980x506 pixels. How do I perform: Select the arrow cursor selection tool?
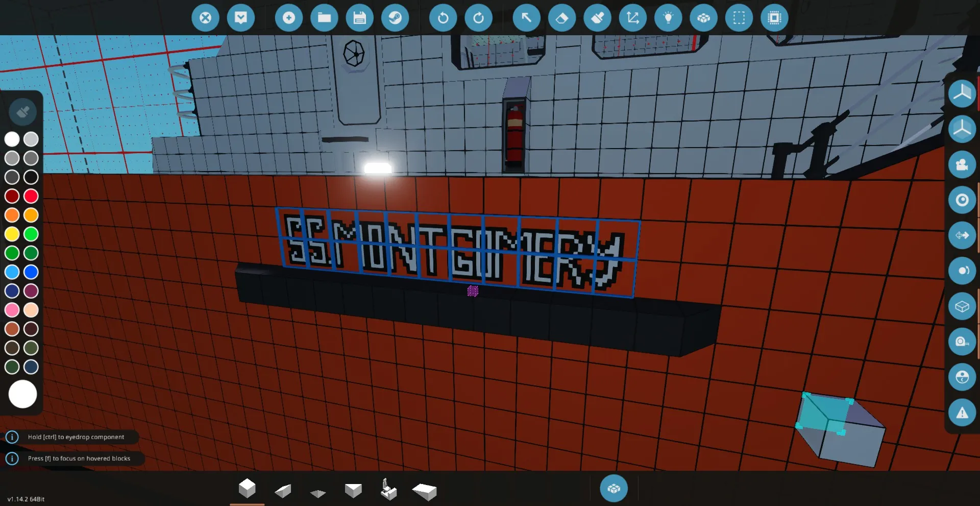tap(526, 18)
